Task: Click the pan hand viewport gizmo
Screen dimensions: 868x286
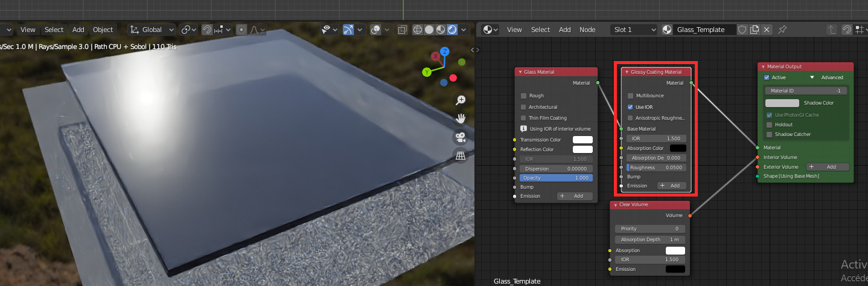Action: (x=461, y=119)
